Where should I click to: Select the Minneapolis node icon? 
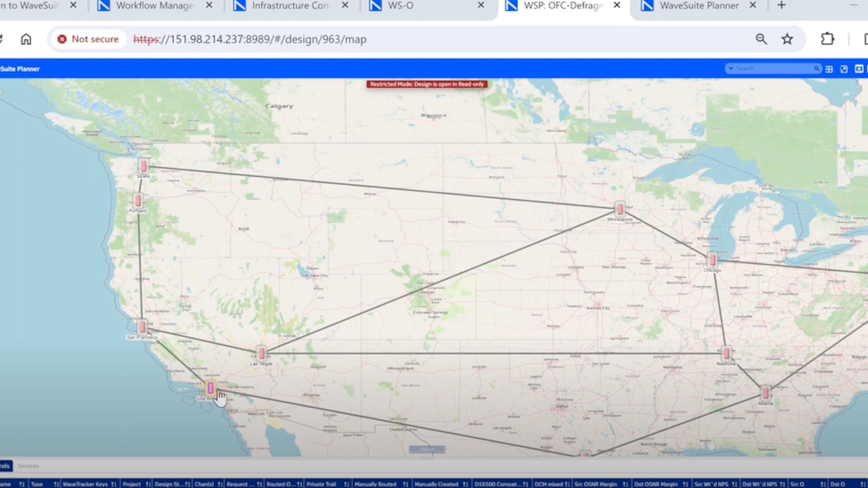coord(619,209)
